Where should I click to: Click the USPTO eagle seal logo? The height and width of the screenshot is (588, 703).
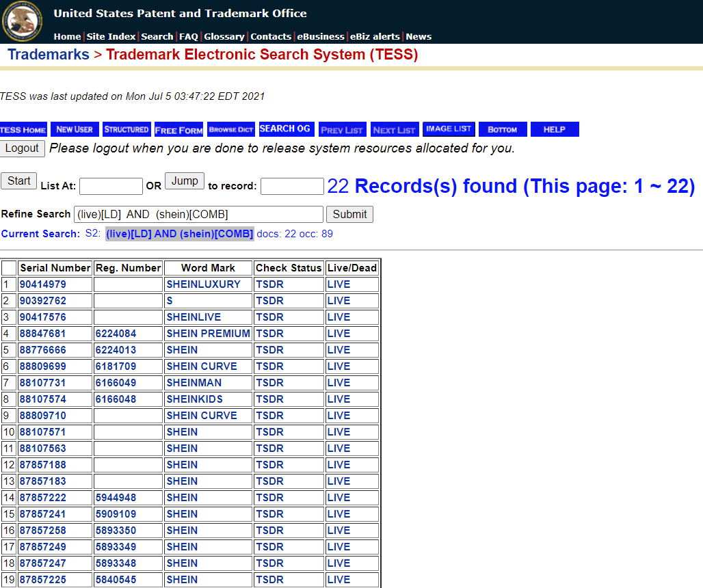tap(22, 21)
